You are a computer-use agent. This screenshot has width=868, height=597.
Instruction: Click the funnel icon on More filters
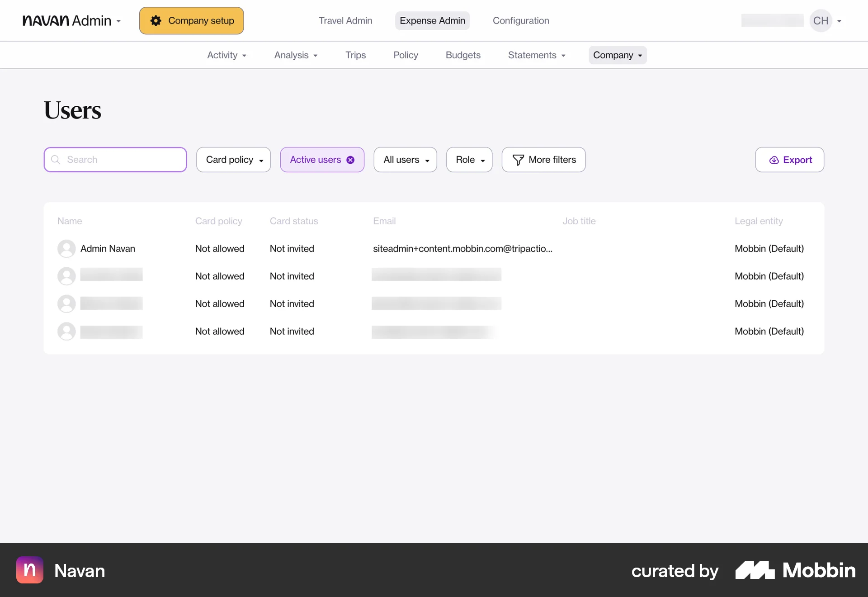[x=518, y=160]
